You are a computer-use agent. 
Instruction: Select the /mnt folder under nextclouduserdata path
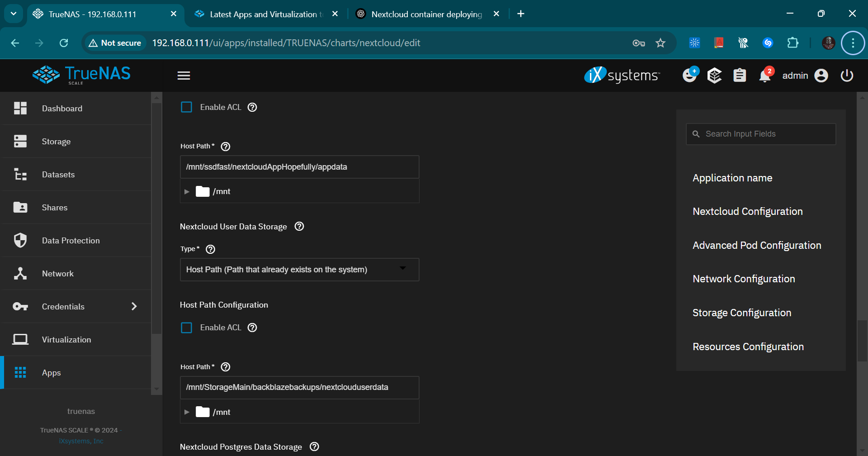[213, 412]
